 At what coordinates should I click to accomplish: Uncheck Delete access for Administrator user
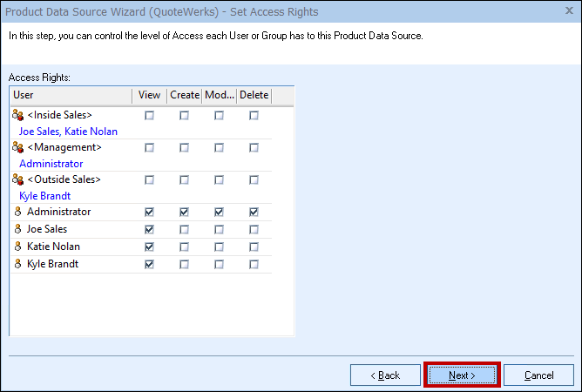click(x=254, y=212)
